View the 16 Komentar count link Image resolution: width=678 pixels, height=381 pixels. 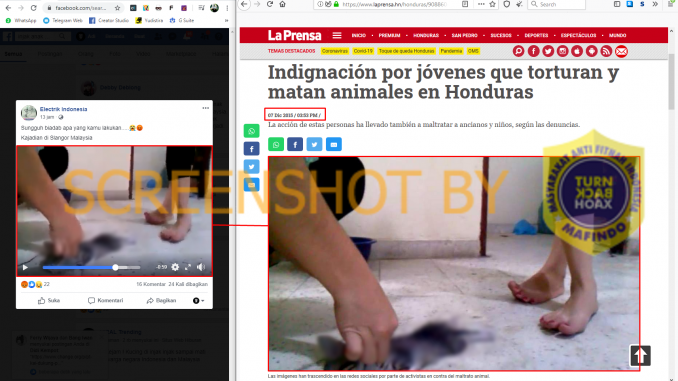151,284
